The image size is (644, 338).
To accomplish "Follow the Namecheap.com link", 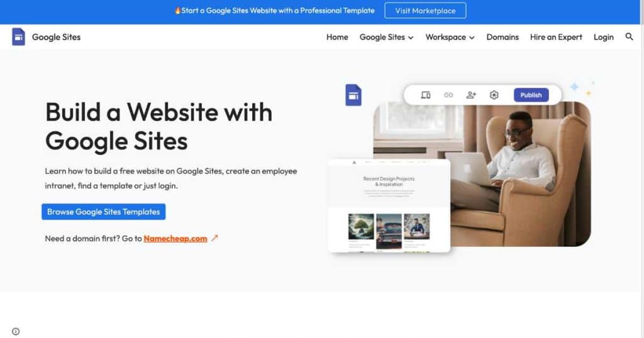I will tap(175, 238).
